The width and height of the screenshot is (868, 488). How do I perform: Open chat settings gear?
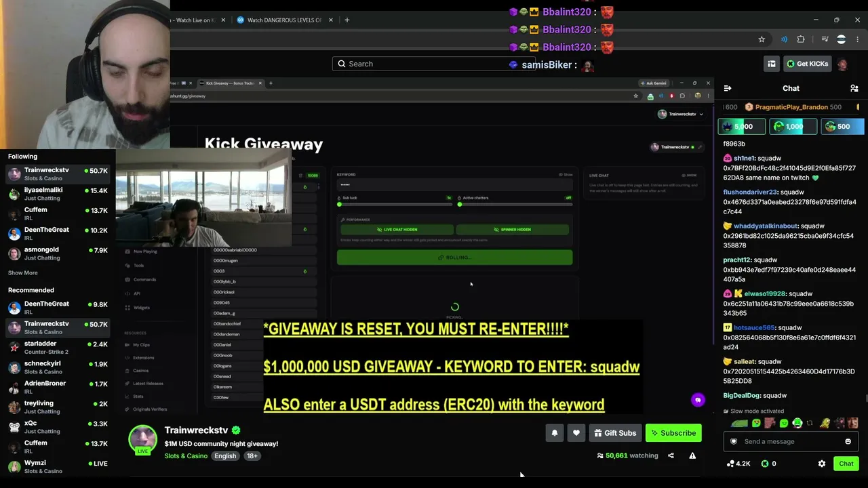(822, 464)
